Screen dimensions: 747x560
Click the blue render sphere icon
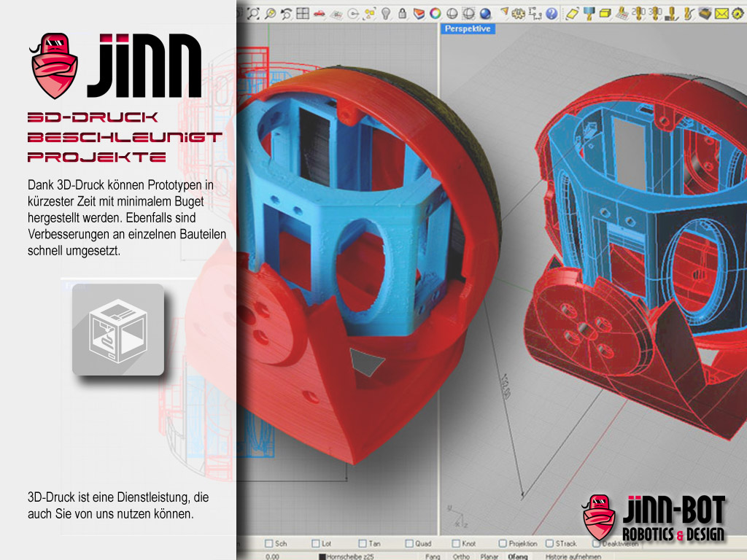(485, 13)
